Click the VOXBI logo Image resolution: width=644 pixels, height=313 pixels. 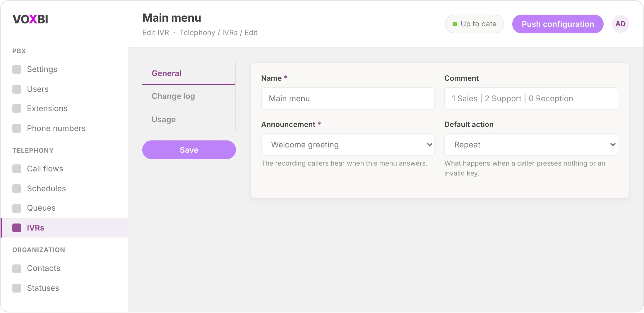30,19
